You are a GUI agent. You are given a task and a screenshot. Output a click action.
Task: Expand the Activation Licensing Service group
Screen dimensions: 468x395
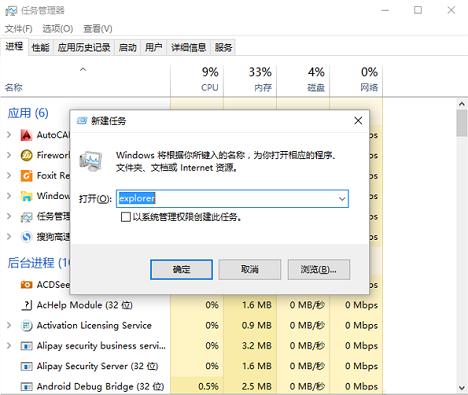pyautogui.click(x=9, y=325)
